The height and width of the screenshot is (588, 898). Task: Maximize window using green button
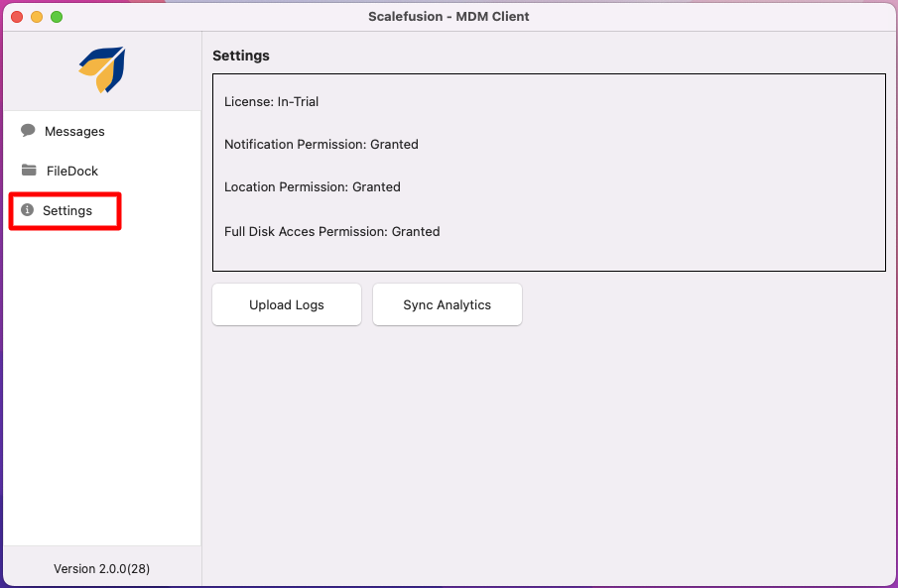pyautogui.click(x=57, y=17)
